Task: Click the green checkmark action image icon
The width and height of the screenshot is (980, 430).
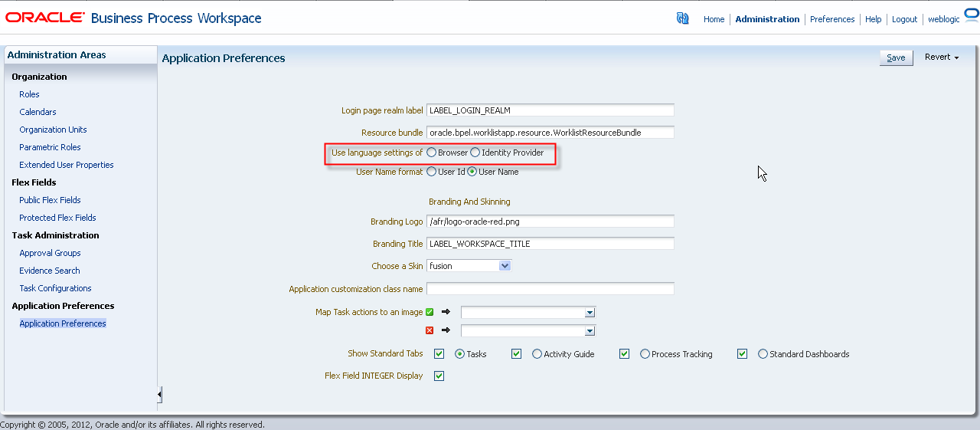Action: pos(430,312)
